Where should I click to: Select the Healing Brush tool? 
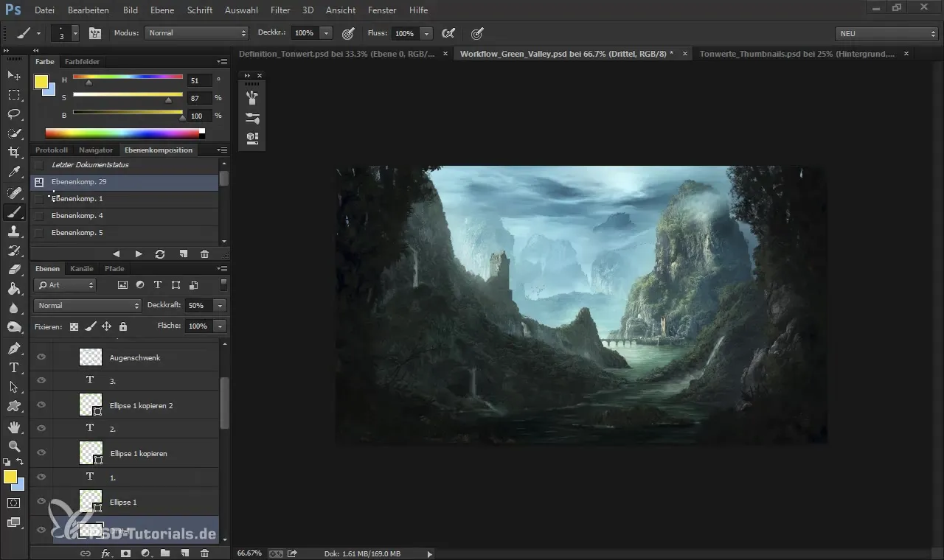click(x=14, y=193)
